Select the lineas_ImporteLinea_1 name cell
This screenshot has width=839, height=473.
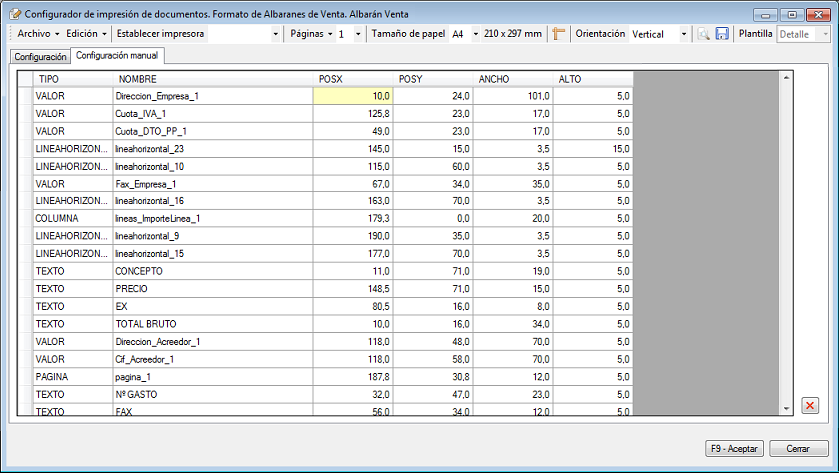click(213, 218)
